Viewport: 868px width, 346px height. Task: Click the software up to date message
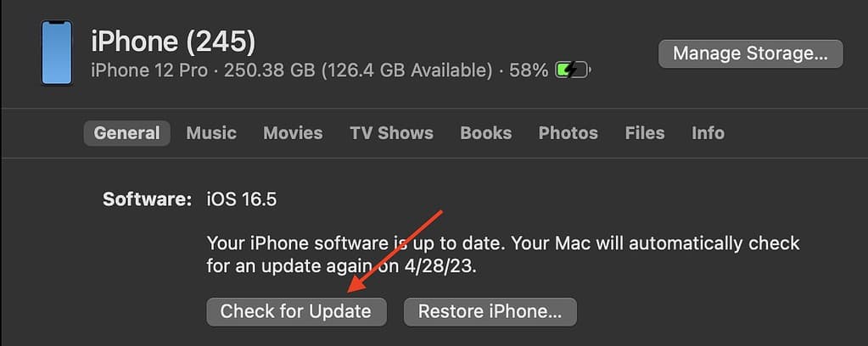[x=502, y=254]
